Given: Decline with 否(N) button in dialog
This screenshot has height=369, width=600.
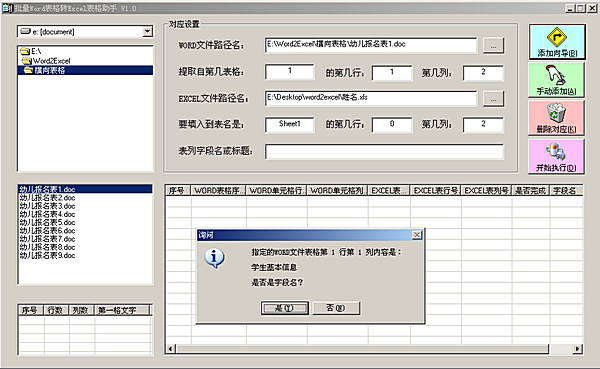Looking at the screenshot, I should (336, 308).
